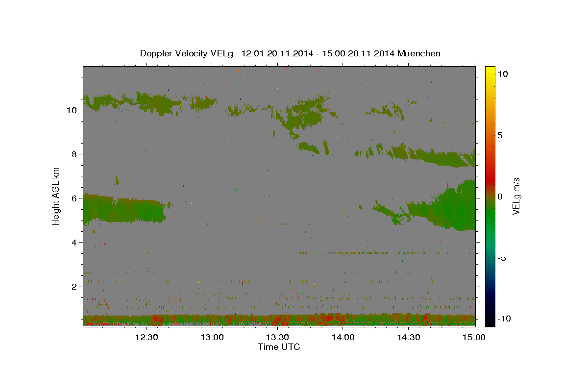Click the colorbar label '5'
The image size is (588, 392).
point(500,135)
